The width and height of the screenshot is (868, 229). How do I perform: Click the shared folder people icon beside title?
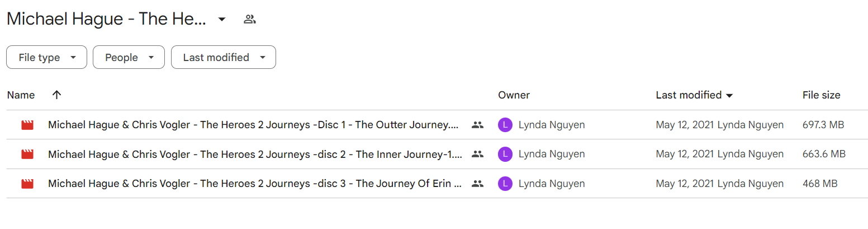click(250, 20)
